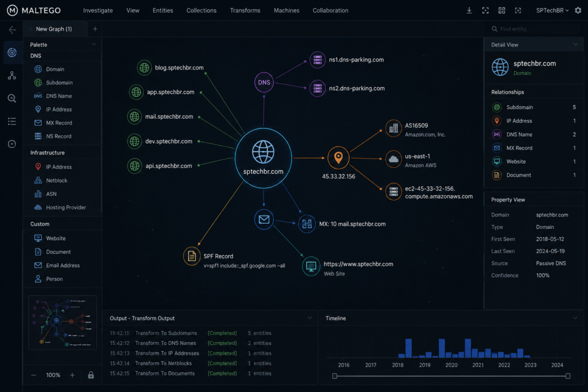Select the ec2 compute server icon node
Image resolution: width=588 pixels, height=392 pixels.
pyautogui.click(x=393, y=192)
